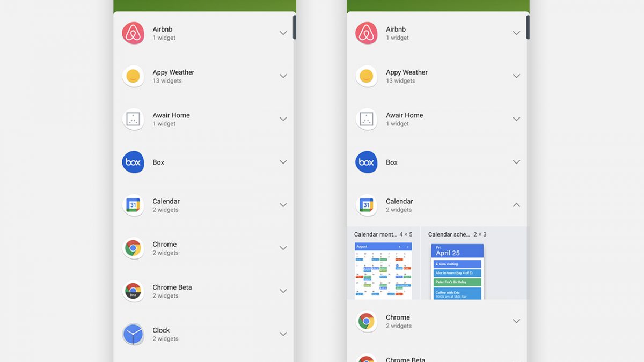Screen dimensions: 644x362
Task: Click 'Calendar' name in right panel
Action: click(400, 201)
